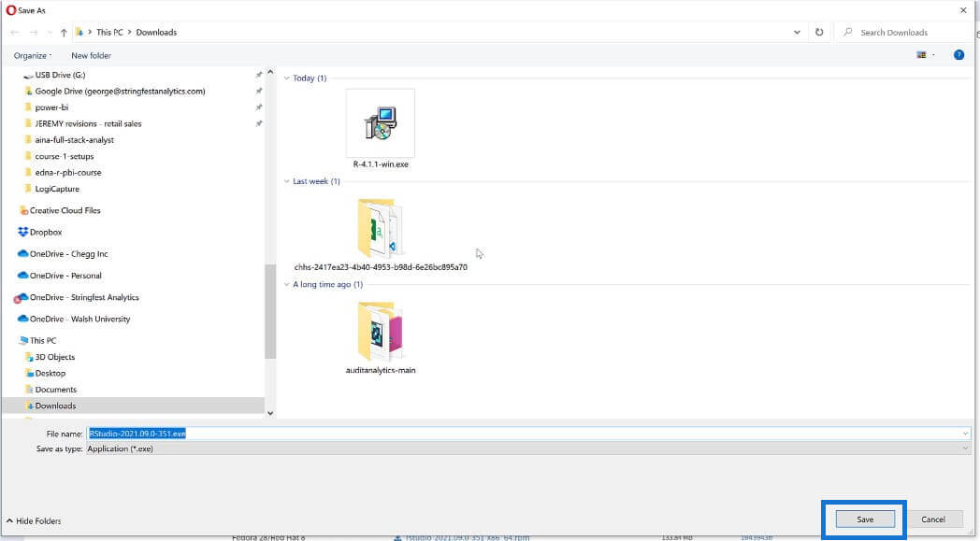Click Opera icon in title bar
Viewport: 980px width, 541px height.
[x=10, y=10]
